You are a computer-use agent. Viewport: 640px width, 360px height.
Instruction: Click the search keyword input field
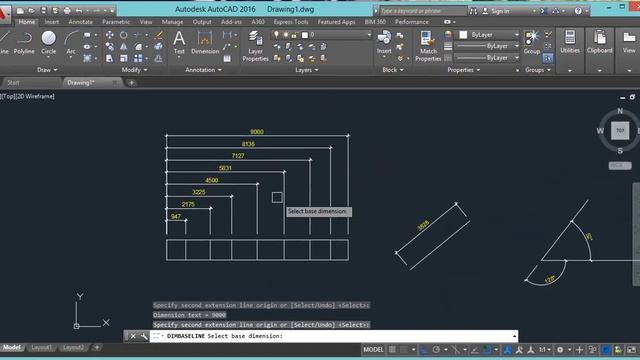tap(423, 11)
